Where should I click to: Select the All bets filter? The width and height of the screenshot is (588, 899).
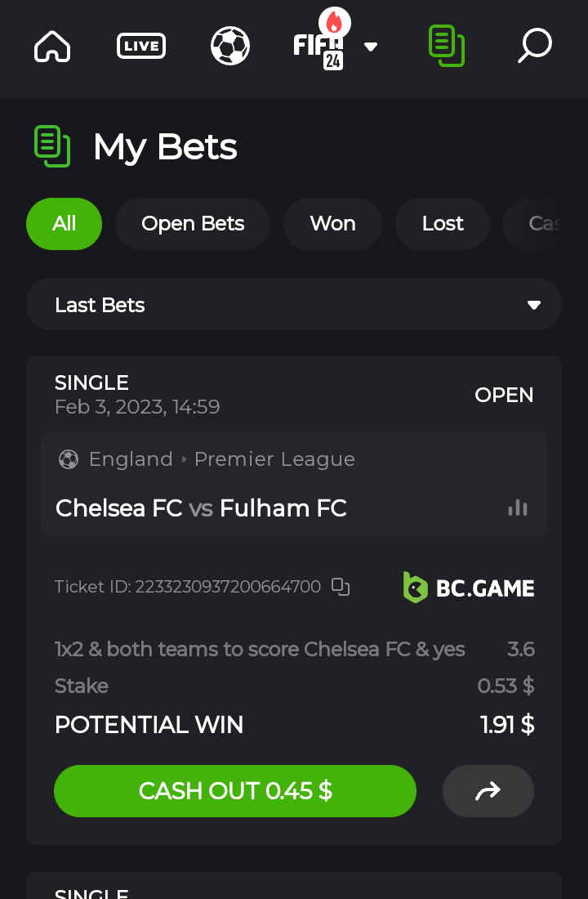64,224
